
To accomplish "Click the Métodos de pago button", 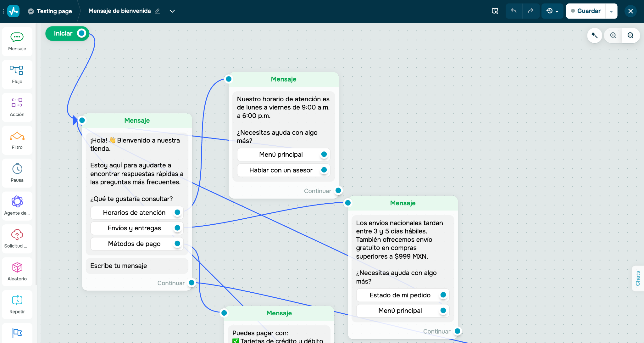I will (137, 244).
